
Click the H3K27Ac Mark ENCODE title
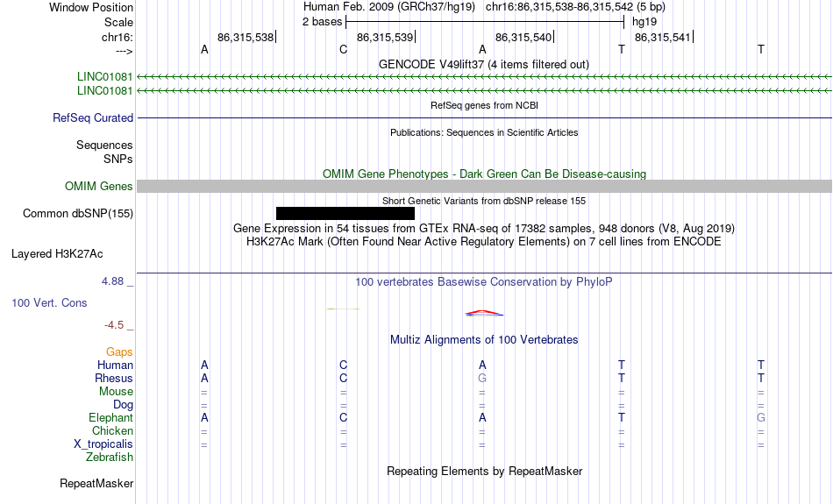pyautogui.click(x=484, y=242)
